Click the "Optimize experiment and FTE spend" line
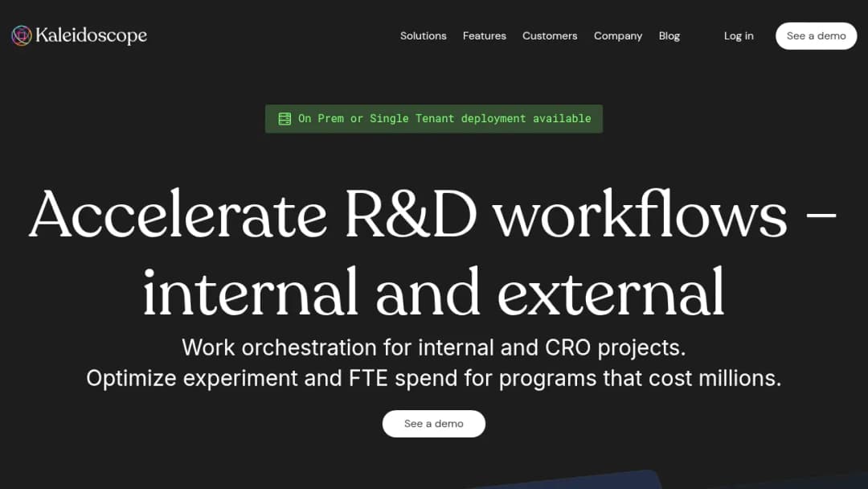This screenshot has width=868, height=489. [433, 378]
